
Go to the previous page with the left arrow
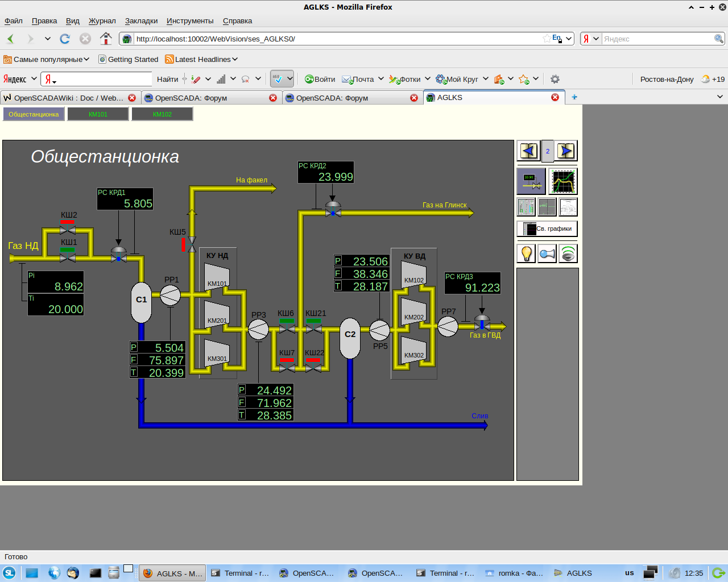(x=528, y=151)
